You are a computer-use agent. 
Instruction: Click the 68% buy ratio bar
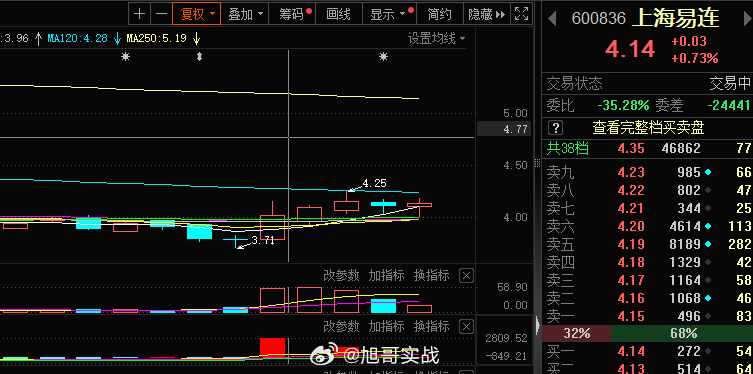pyautogui.click(x=682, y=333)
